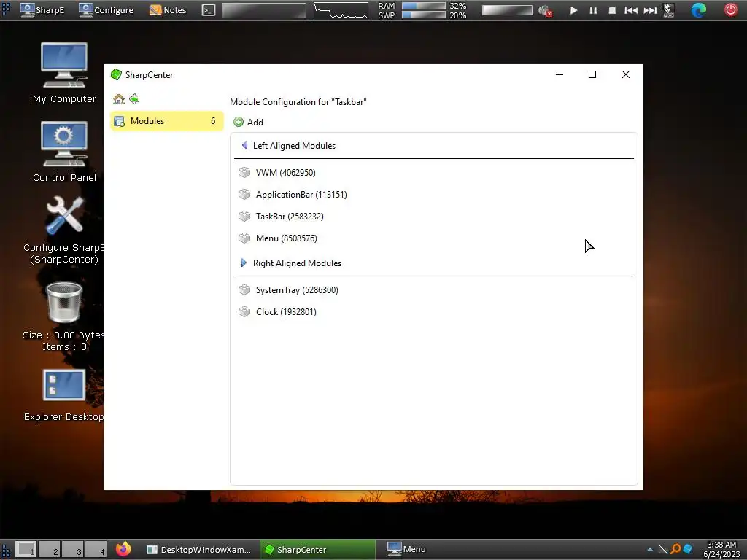Screen dimensions: 747x560
Task: Open My Computer desktop icon
Action: 64,73
